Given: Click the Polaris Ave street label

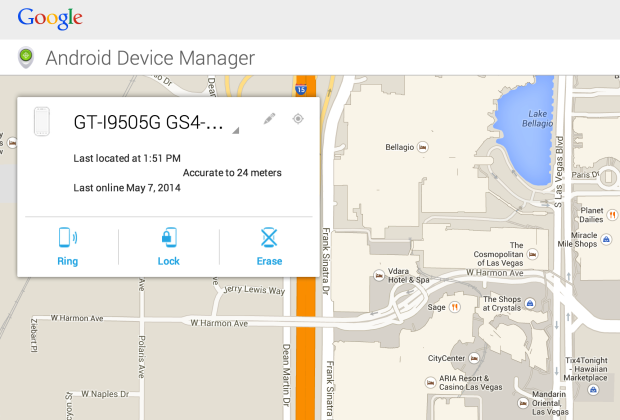Looking at the screenshot, I should (x=142, y=357).
